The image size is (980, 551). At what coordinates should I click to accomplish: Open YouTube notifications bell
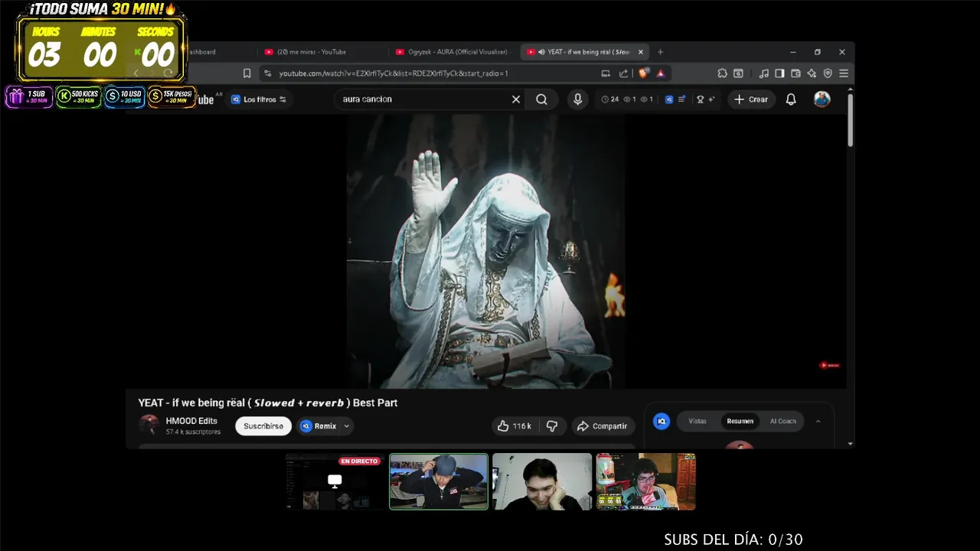[x=791, y=99]
